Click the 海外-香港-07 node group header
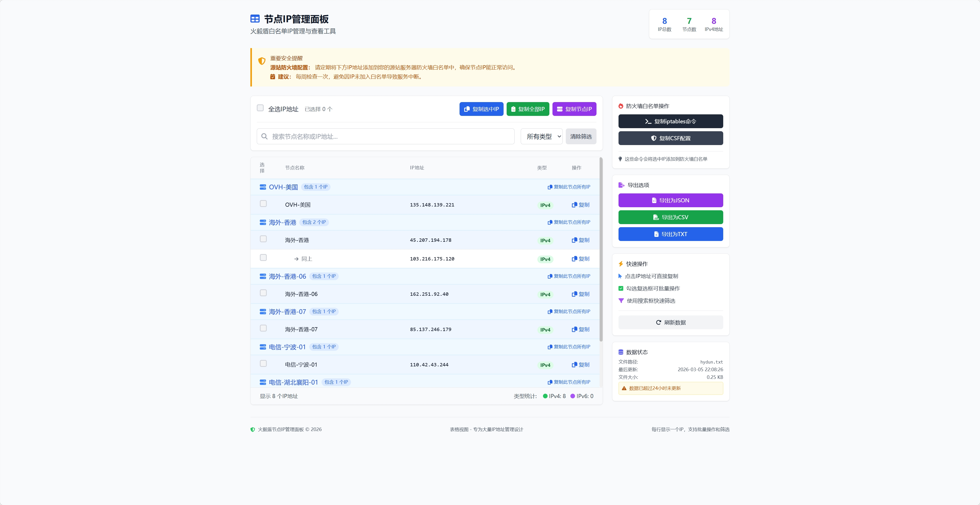Image resolution: width=980 pixels, height=505 pixels. point(287,311)
